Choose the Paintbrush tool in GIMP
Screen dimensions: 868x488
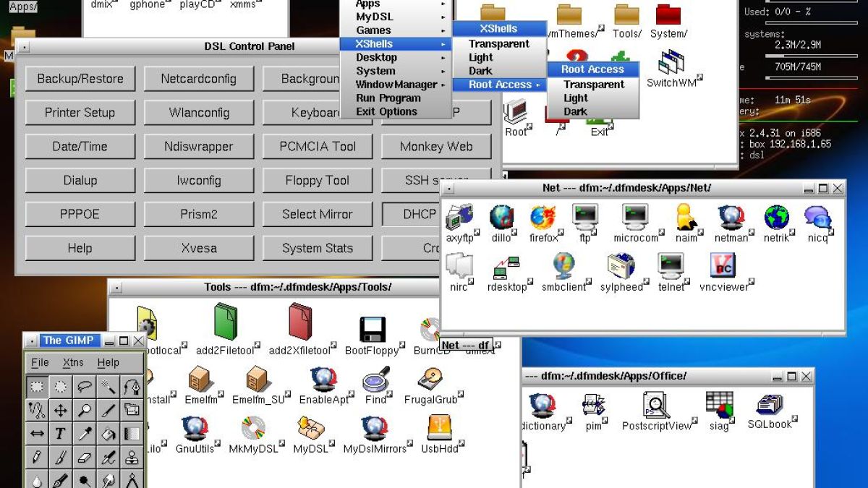[61, 458]
